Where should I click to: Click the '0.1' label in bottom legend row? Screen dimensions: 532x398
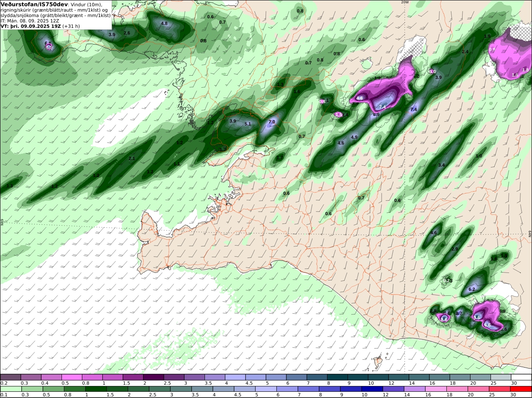coord(4,395)
